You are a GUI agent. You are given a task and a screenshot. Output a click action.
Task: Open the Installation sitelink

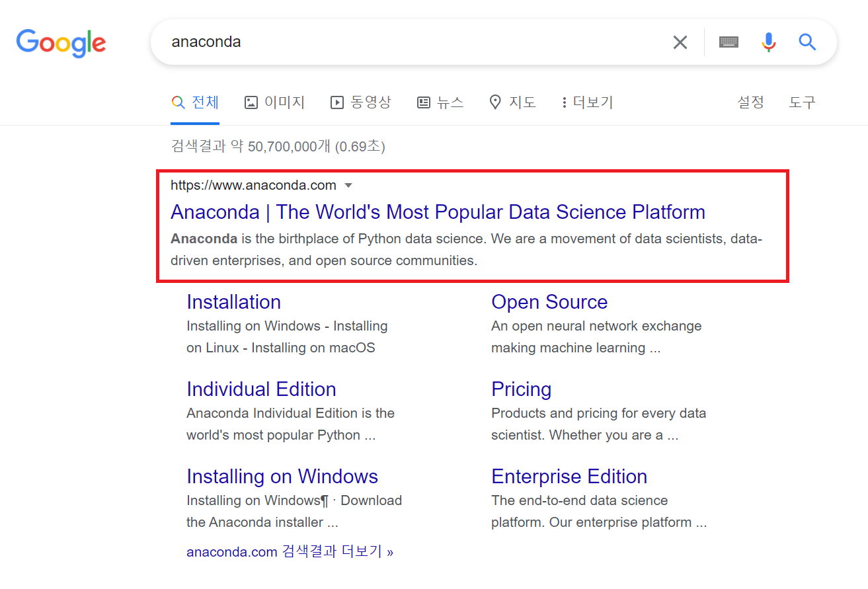coord(233,302)
